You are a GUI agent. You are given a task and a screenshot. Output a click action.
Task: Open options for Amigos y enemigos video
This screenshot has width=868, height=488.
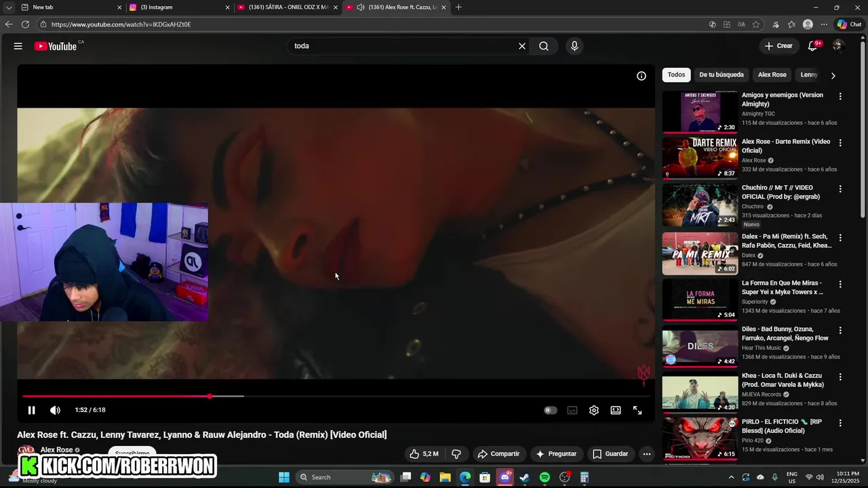pos(840,96)
